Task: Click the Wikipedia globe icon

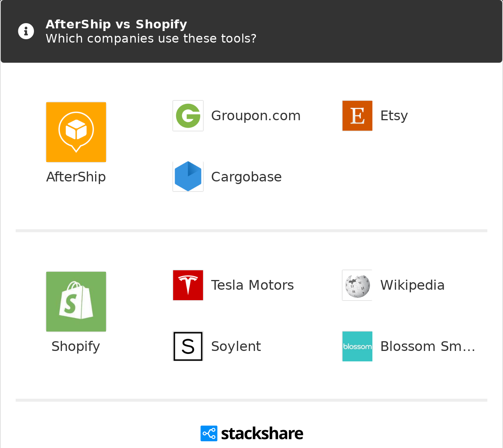Action: (x=357, y=285)
